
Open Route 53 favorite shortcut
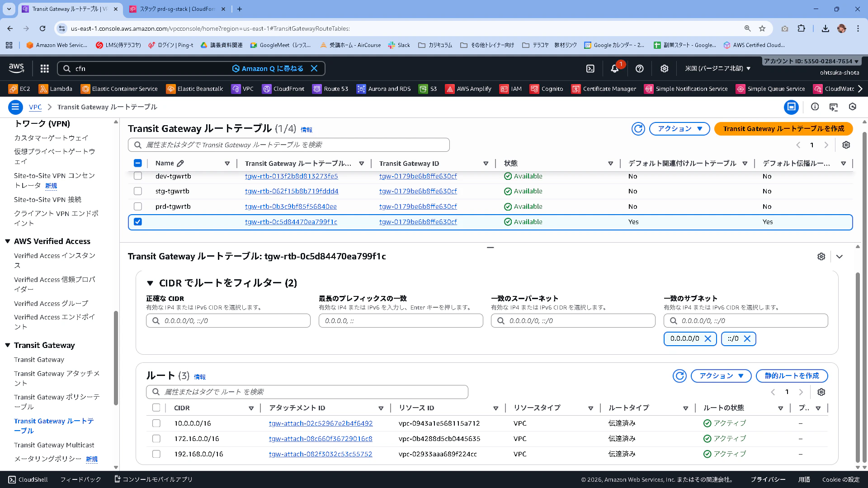(x=330, y=89)
